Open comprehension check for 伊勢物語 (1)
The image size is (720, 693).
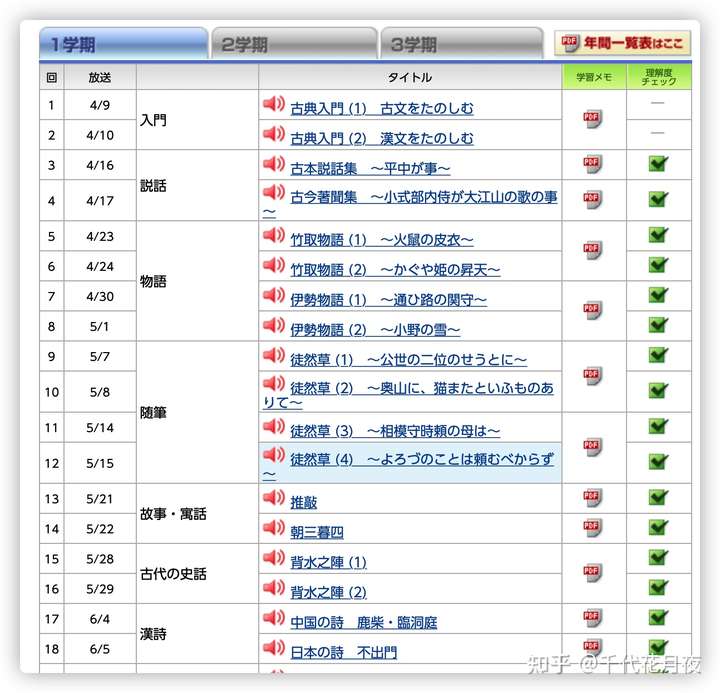tap(658, 295)
